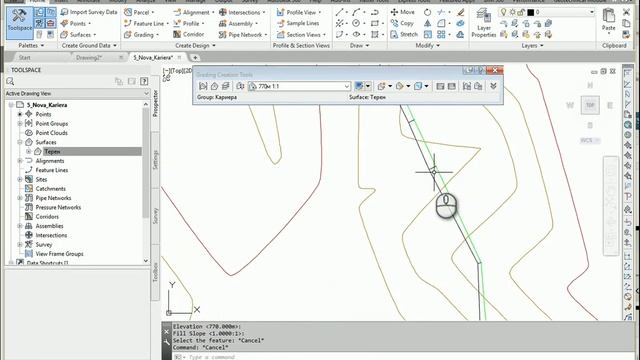Open the Survey tab in Toolspace
Screen dimensions: 640x360
point(156,216)
